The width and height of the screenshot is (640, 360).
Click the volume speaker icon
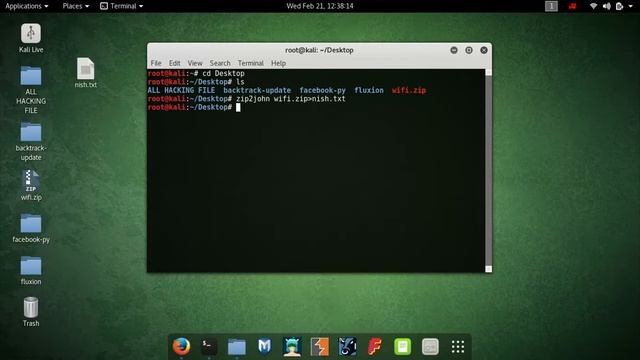click(x=607, y=6)
